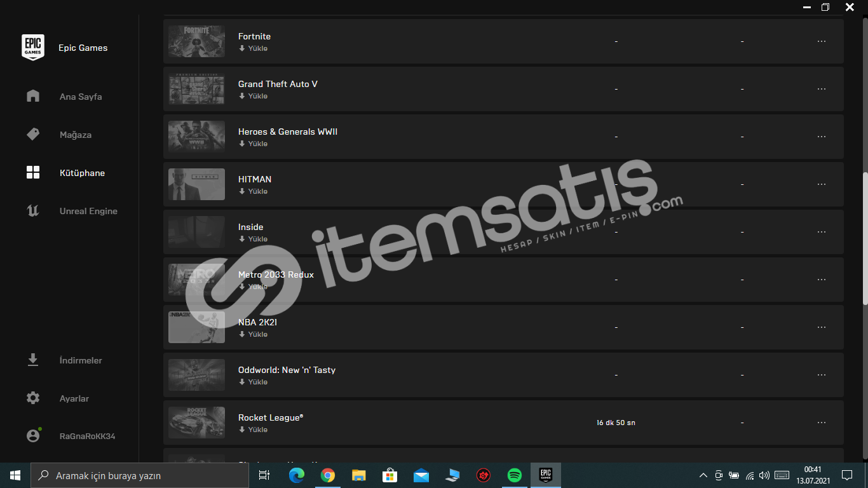Click Yükle under Oddworld: New 'n' Tasty
868x488 pixels.
point(253,382)
